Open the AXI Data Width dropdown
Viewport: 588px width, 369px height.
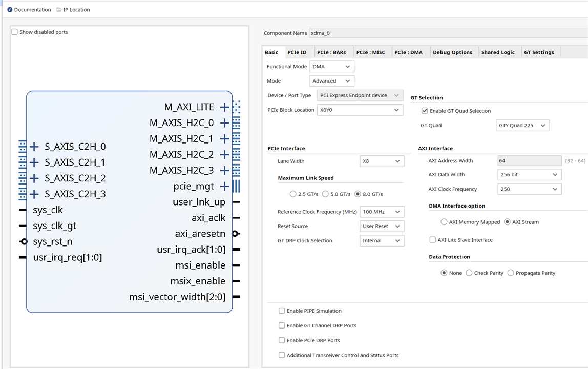530,175
